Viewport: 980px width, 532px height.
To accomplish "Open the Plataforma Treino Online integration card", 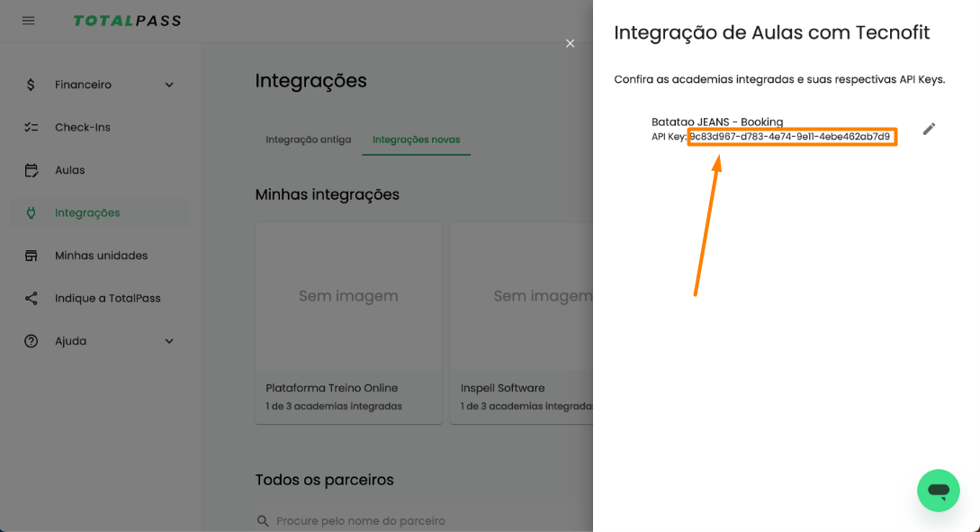I will click(x=348, y=323).
